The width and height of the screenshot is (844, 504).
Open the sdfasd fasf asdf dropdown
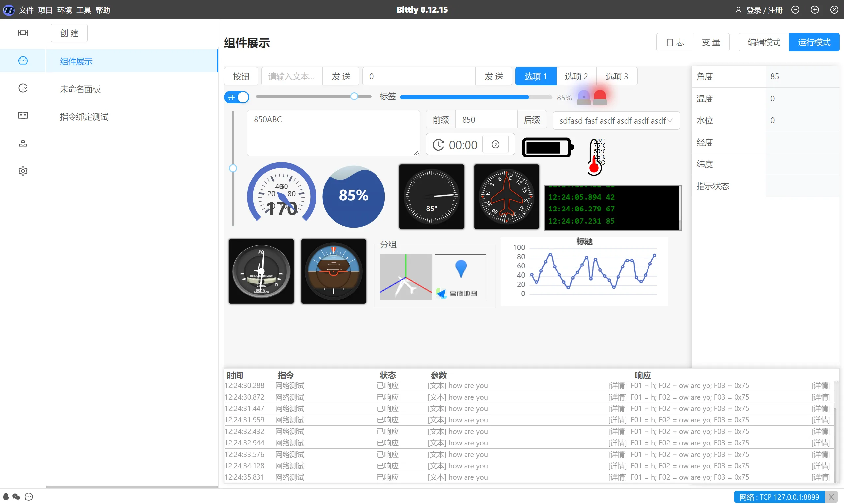616,121
